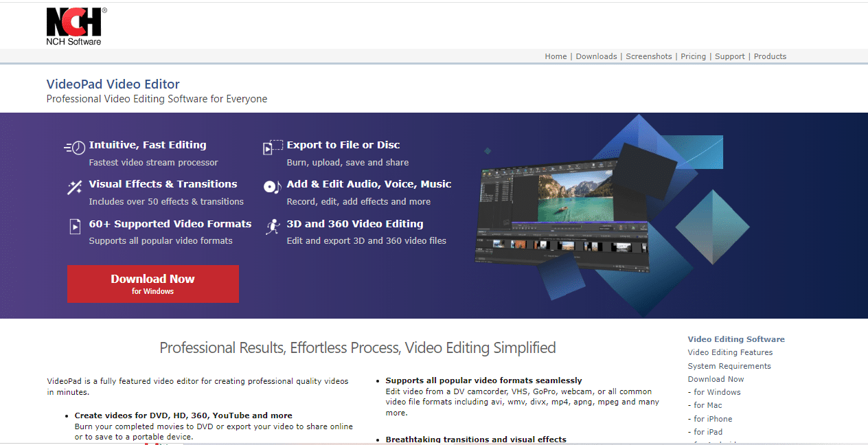Go to the Downloads page

(x=596, y=56)
